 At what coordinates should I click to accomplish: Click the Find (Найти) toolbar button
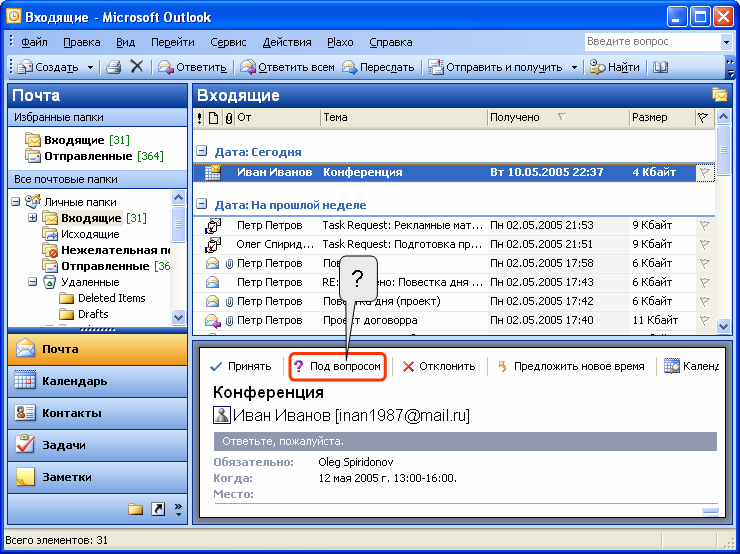614,67
